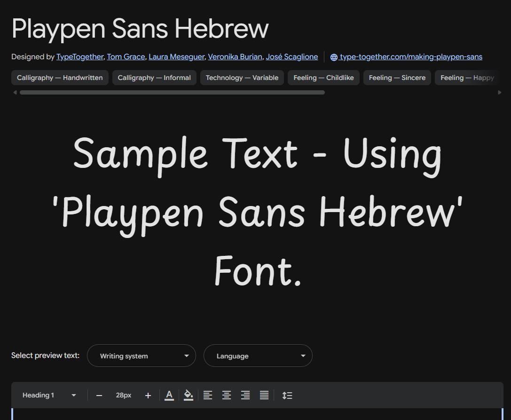Screen dimensions: 511x420
Task: Open the Heading 1 style dropdown
Action: [x=49, y=395]
